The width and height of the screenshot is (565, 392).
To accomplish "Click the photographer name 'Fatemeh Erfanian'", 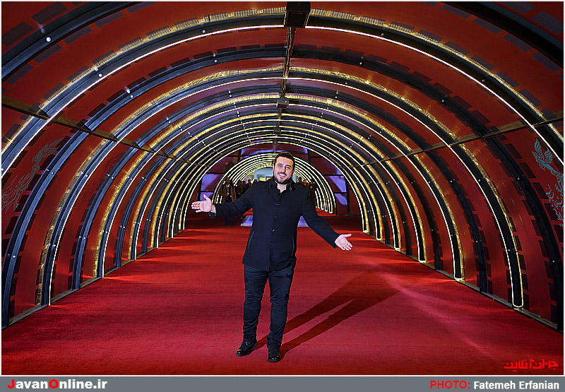I will [516, 385].
